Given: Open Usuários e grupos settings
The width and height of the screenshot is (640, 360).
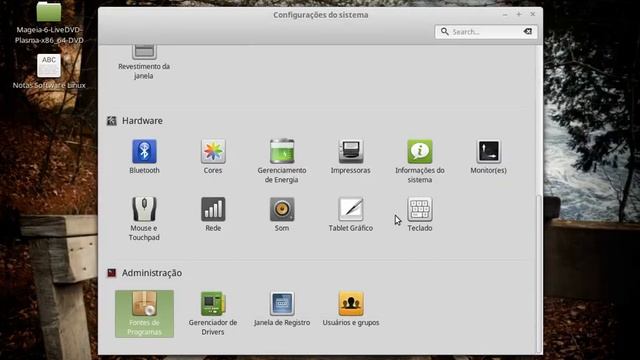Looking at the screenshot, I should (x=351, y=309).
